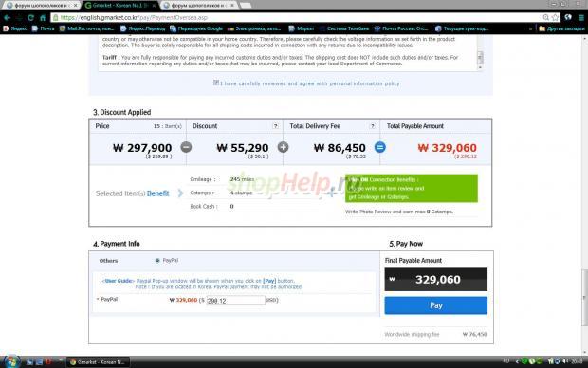Click Gmarket window in Windows taskbar
The image size is (588, 368).
click(98, 362)
